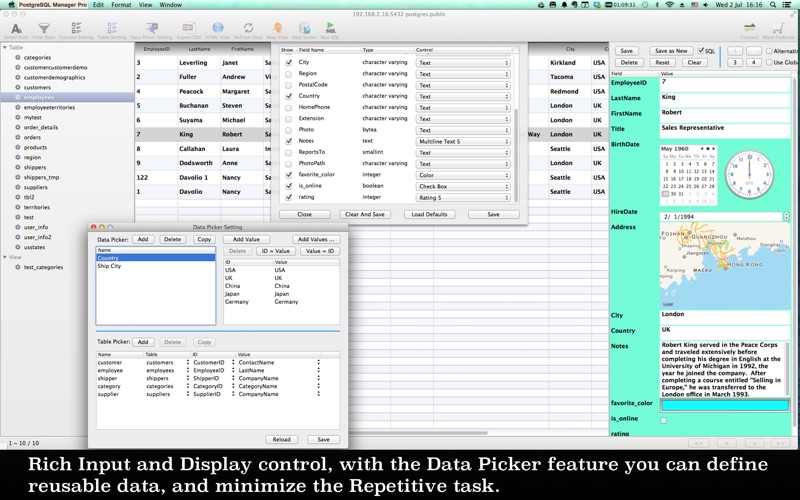Click the calendar next-month arrow in BirthDate

click(713, 148)
